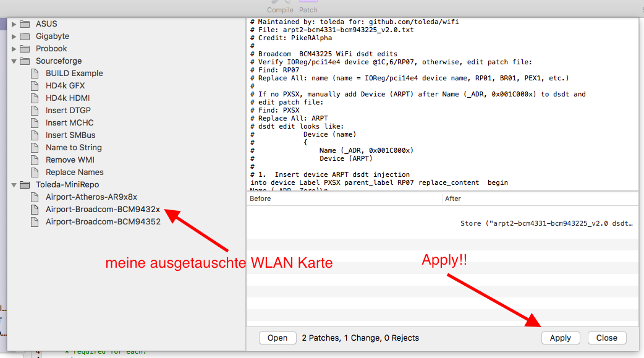Click the Open button
644x358 pixels.
pos(278,338)
